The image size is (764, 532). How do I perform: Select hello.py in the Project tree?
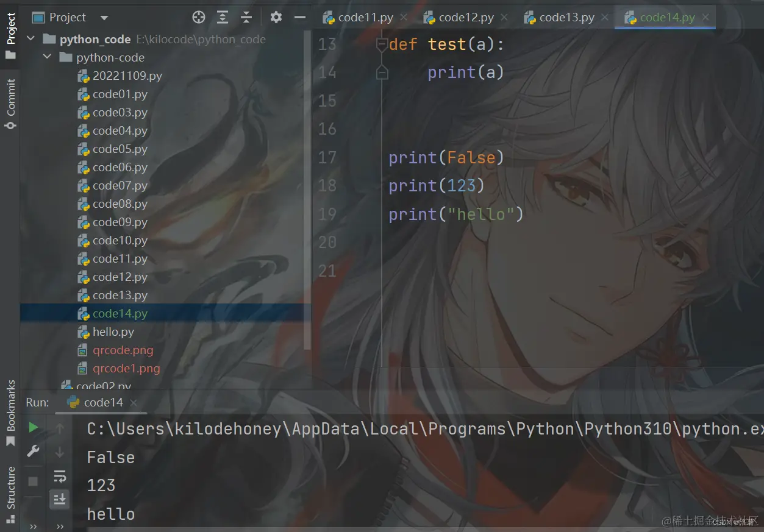tap(113, 332)
